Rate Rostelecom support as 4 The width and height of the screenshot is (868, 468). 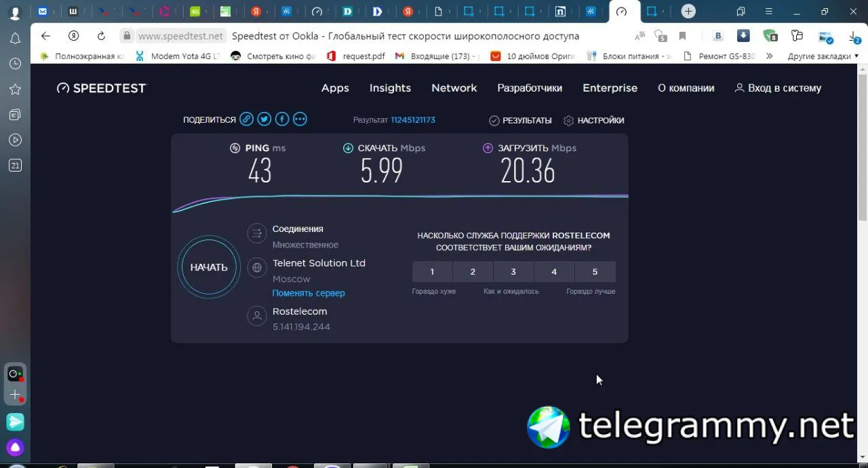(x=554, y=271)
